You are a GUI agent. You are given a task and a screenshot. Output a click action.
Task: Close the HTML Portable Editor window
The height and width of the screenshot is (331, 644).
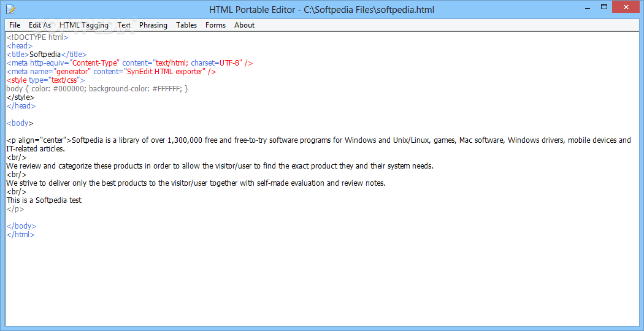pos(627,7)
